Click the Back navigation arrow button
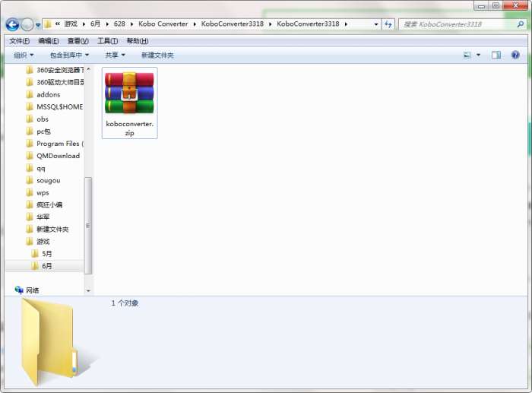 [13, 25]
